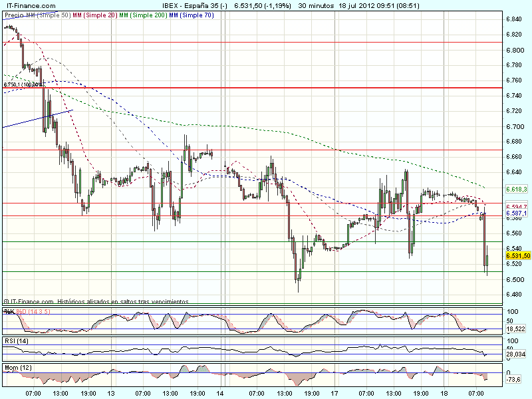
Task: Select the MM (Simple 200) legend label
Action: (x=136, y=15)
